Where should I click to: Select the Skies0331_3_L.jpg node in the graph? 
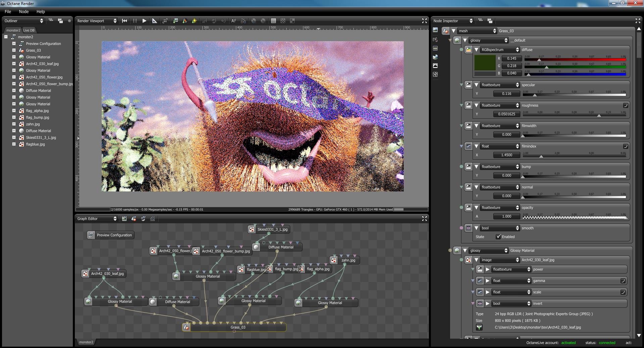[x=269, y=229]
